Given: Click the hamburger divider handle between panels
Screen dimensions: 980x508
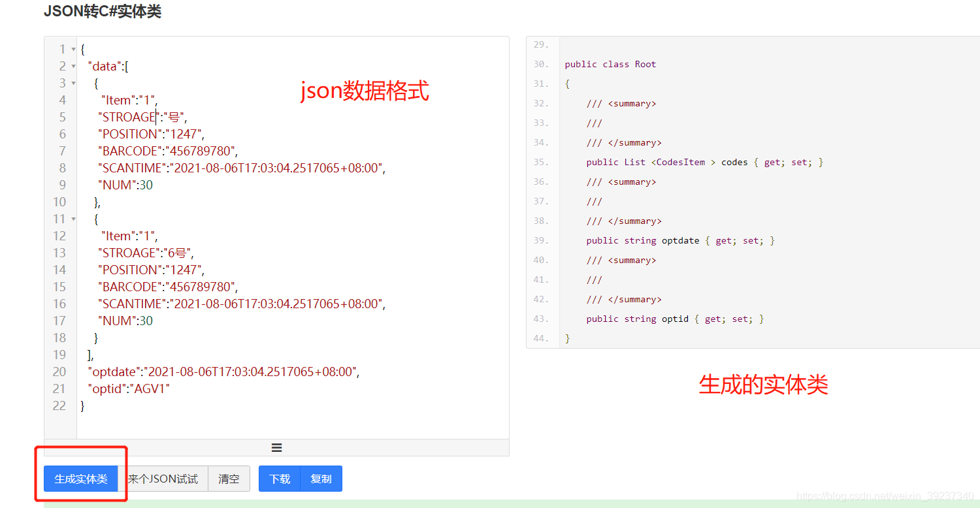Looking at the screenshot, I should (x=276, y=447).
